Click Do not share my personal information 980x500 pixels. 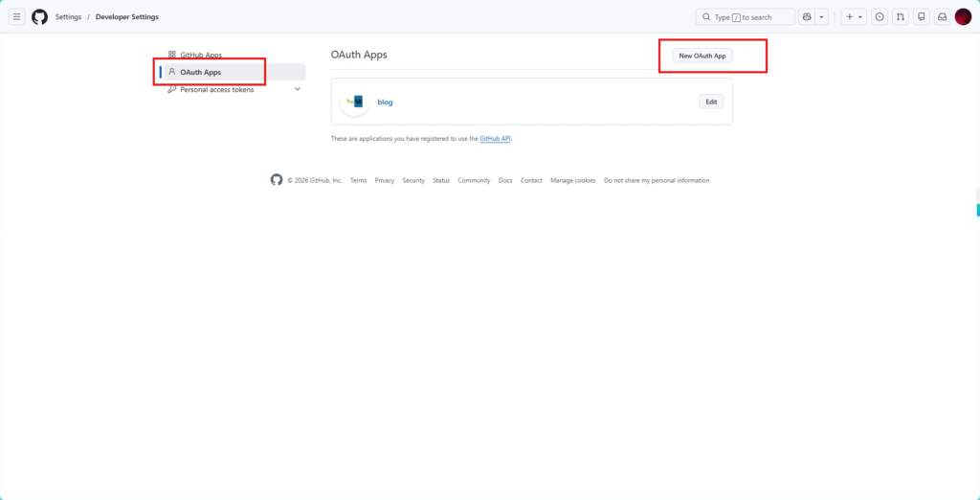[x=657, y=180]
